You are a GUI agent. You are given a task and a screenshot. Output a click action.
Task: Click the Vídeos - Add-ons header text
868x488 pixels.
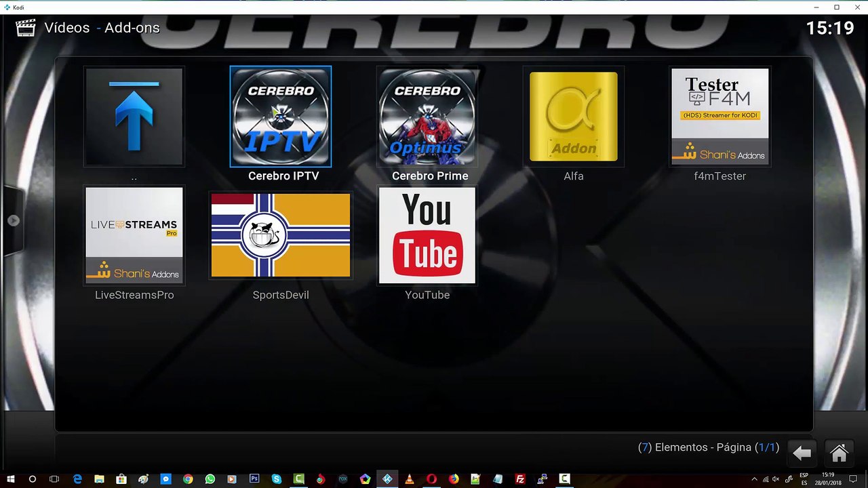[x=102, y=28]
